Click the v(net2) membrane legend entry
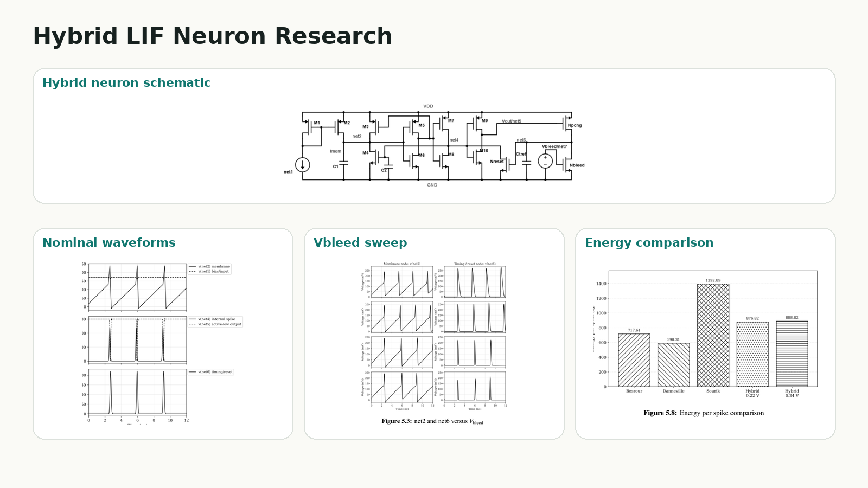The image size is (868, 488). click(x=209, y=266)
